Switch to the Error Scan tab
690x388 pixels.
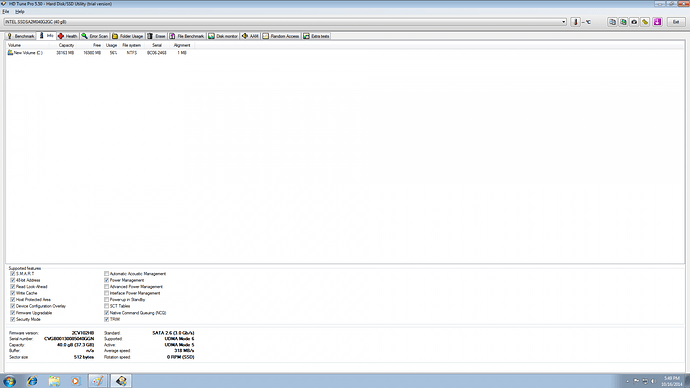tap(95, 36)
